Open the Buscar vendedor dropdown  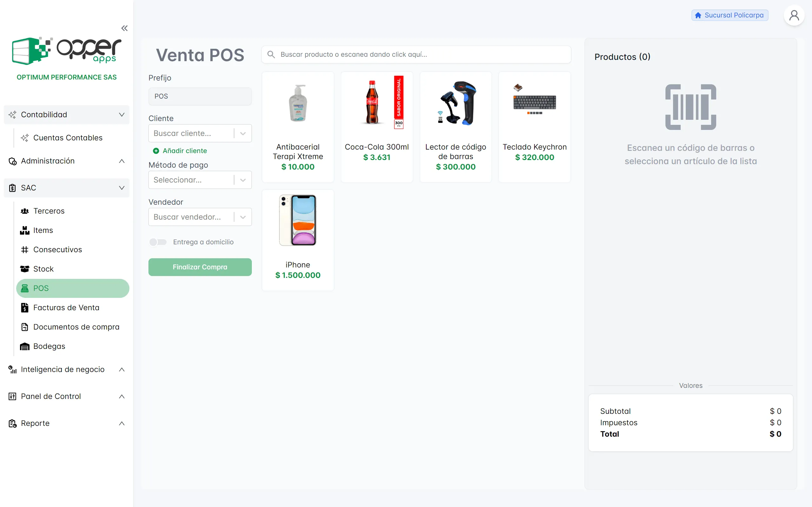coord(200,217)
